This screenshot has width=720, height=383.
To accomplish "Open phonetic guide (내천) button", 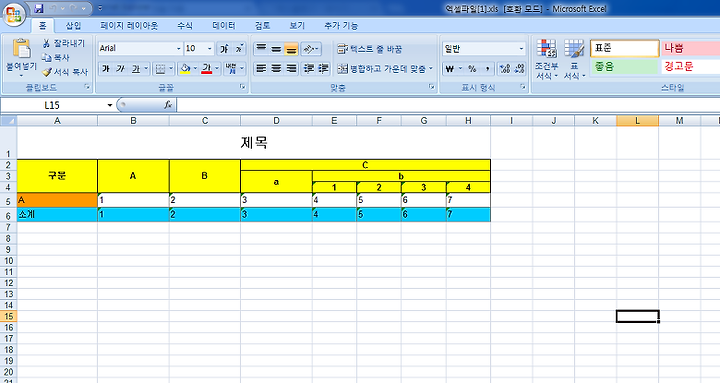I will point(231,69).
